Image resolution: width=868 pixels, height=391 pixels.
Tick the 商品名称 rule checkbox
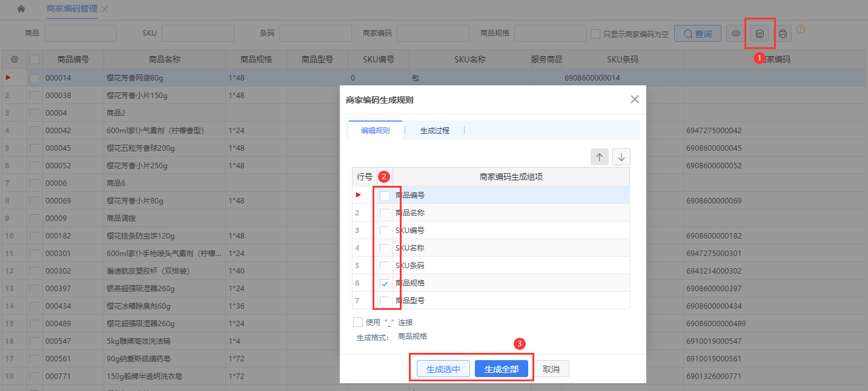click(385, 213)
